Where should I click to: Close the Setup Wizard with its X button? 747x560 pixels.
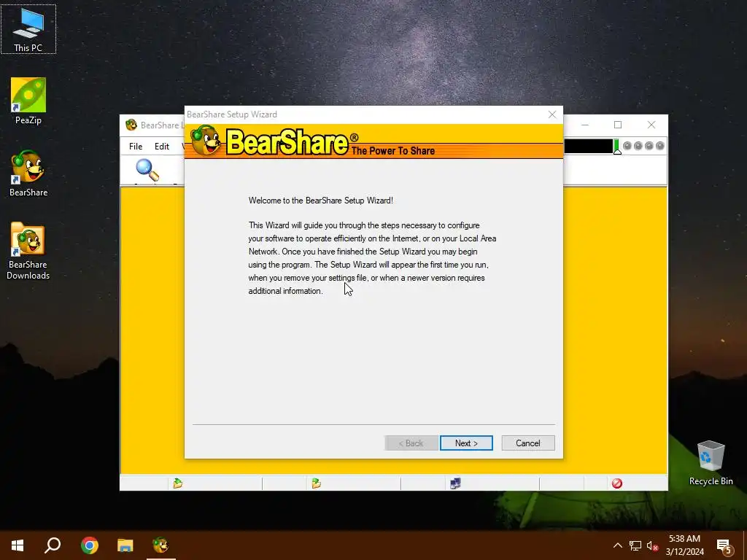[x=552, y=114]
